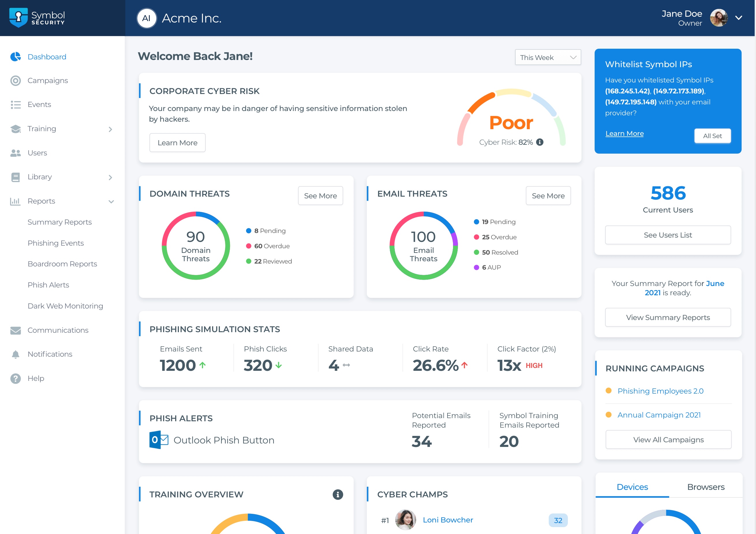Click the 25 Overdue legend entry
This screenshot has width=756, height=534.
point(495,237)
